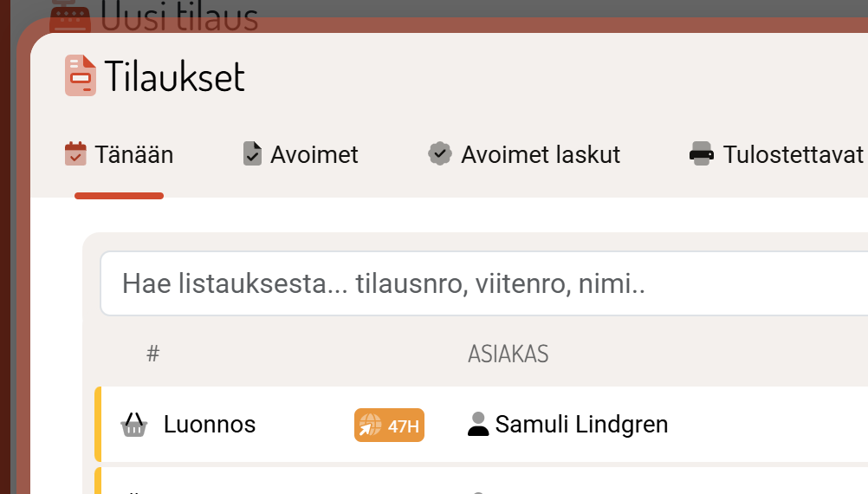Switch to the Tänään tab

(x=133, y=155)
